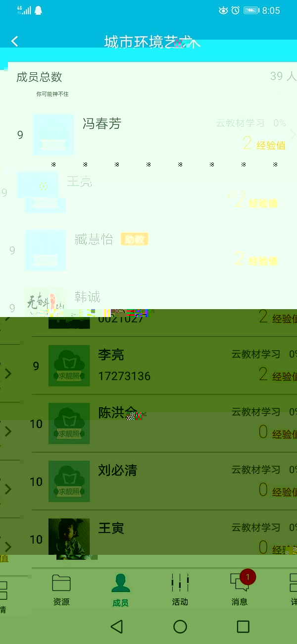Screen dimensions: 297x644
Task: Open member row 李亮 17273136
Action: pos(164,366)
